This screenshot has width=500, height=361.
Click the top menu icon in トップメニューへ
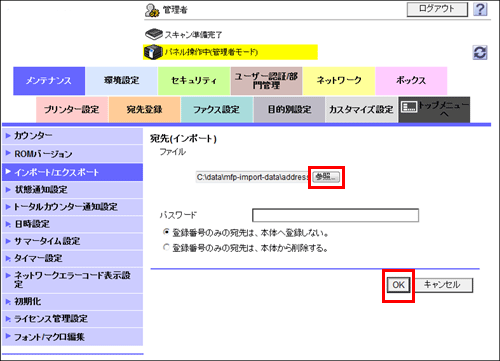(409, 107)
